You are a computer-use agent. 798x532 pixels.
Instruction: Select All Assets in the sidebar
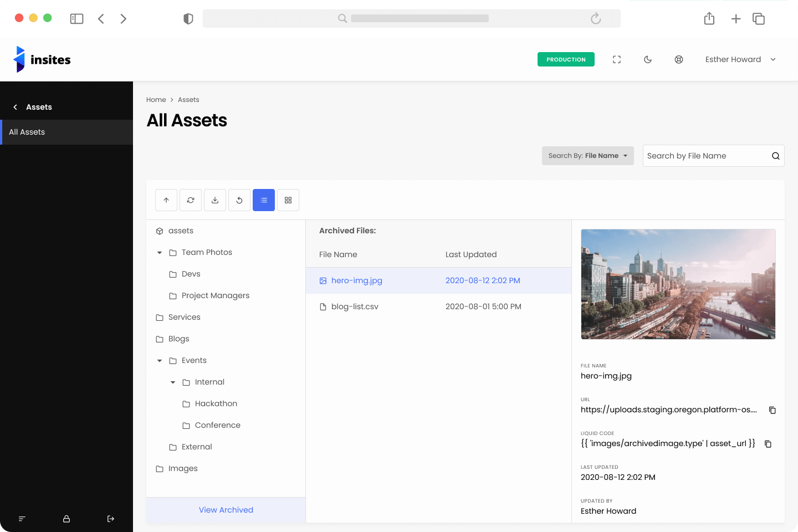[x=27, y=132]
